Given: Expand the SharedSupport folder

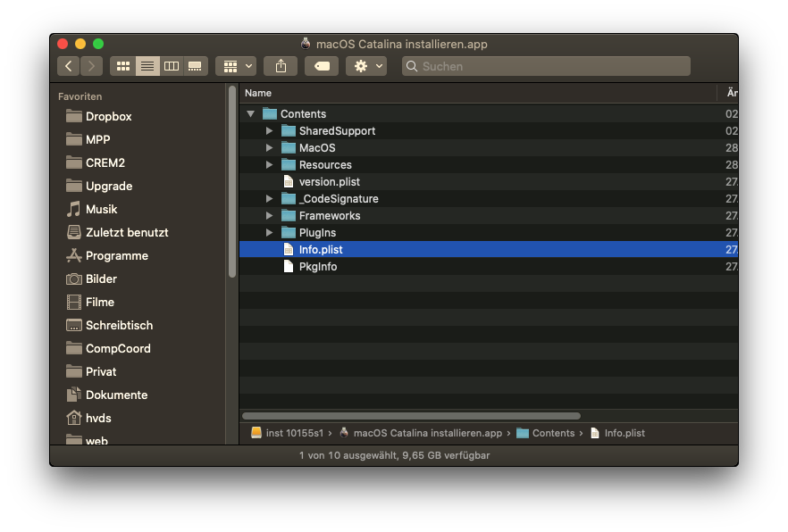Looking at the screenshot, I should pos(270,131).
